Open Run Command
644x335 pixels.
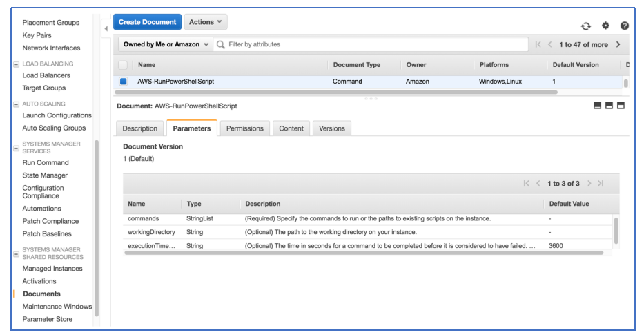click(46, 163)
